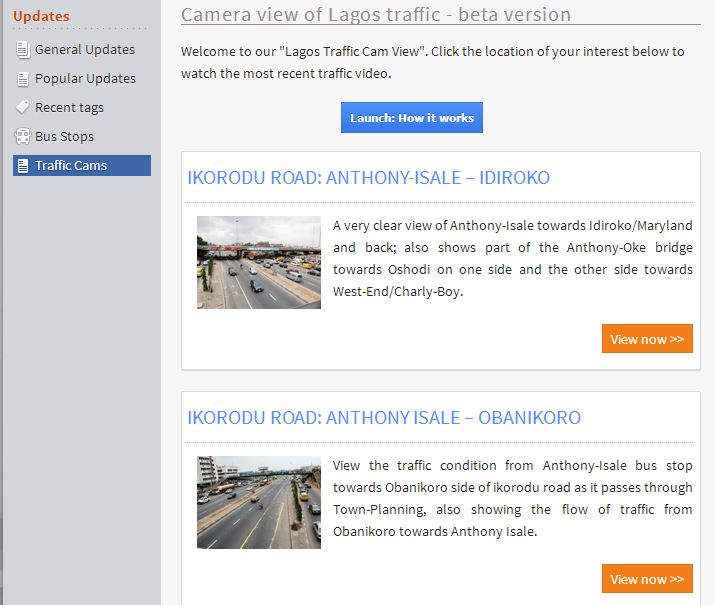Select Recent tags in the sidebar
Image resolution: width=715 pixels, height=605 pixels.
(x=69, y=107)
